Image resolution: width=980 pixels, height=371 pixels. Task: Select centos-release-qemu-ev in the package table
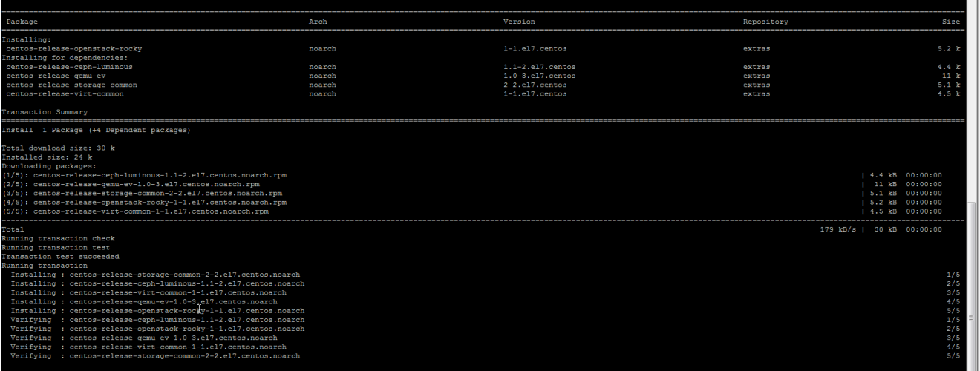[58, 76]
